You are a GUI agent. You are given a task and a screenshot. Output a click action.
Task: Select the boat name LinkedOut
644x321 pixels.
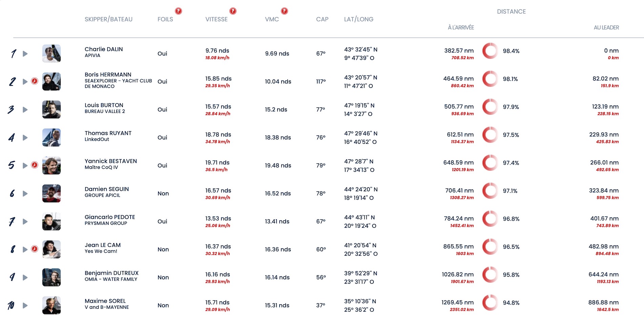pos(97,139)
